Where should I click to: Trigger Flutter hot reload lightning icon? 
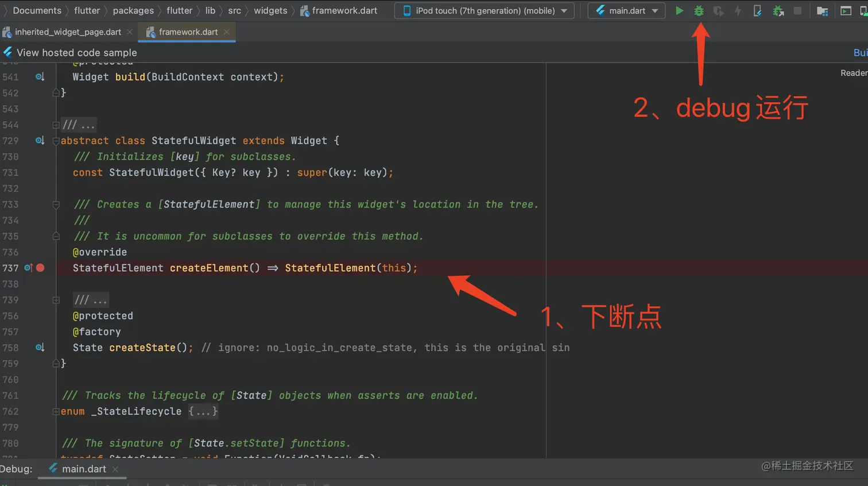[x=738, y=10]
